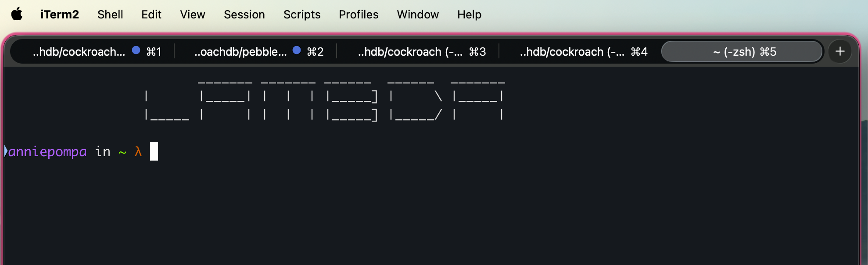Screen dimensions: 868x265
Task: Switch to the ⌘1 cockroach tab
Action: coord(79,52)
